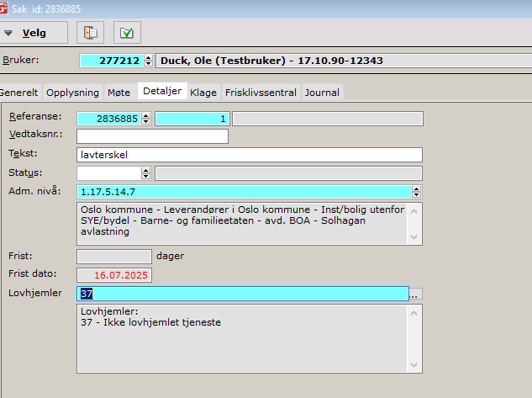This screenshot has height=398, width=532.
Task: Click the Vedtaksnr. input field
Action: tap(152, 136)
